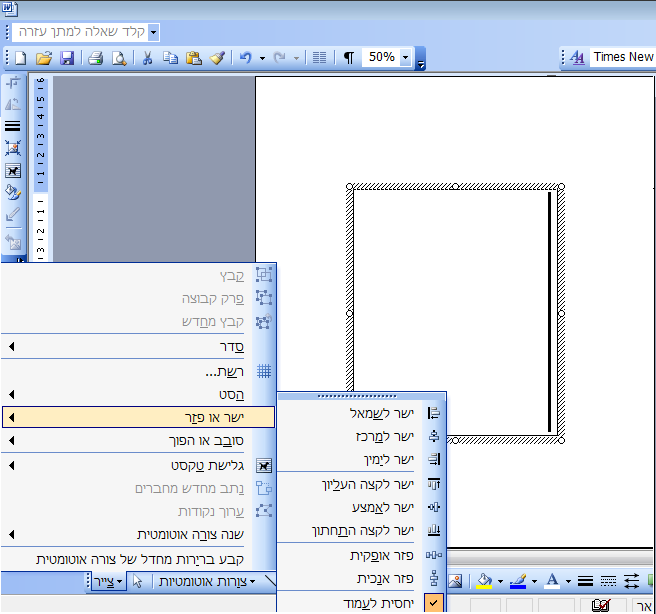Choose 'ישר לקצה העליון' align top
Screen dimensions: 656x614
[362, 484]
